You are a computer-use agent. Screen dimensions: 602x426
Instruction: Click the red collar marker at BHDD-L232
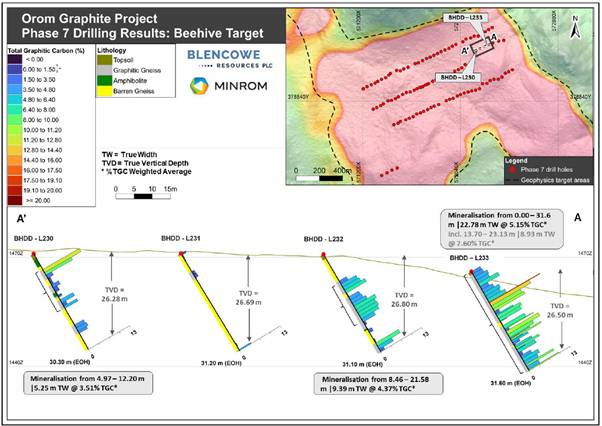323,255
